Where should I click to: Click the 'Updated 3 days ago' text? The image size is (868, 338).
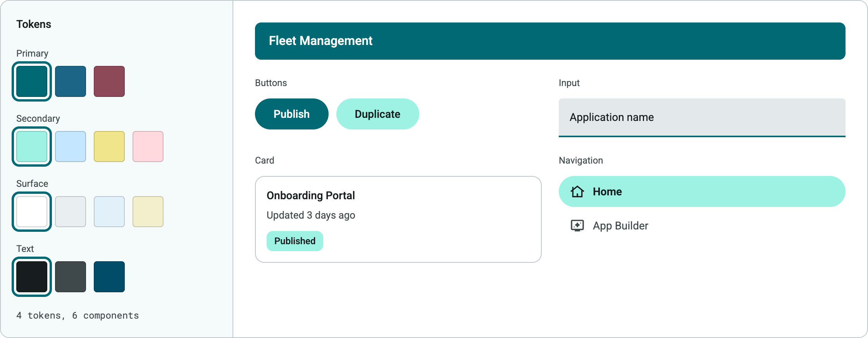tap(311, 215)
